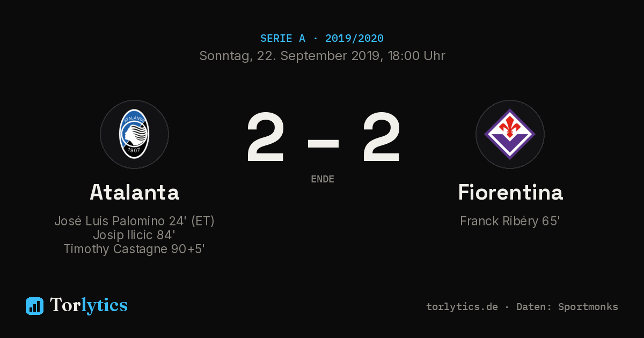Screen dimensions: 644x338
Task: Click the dash between the scores
Action: pos(323,143)
